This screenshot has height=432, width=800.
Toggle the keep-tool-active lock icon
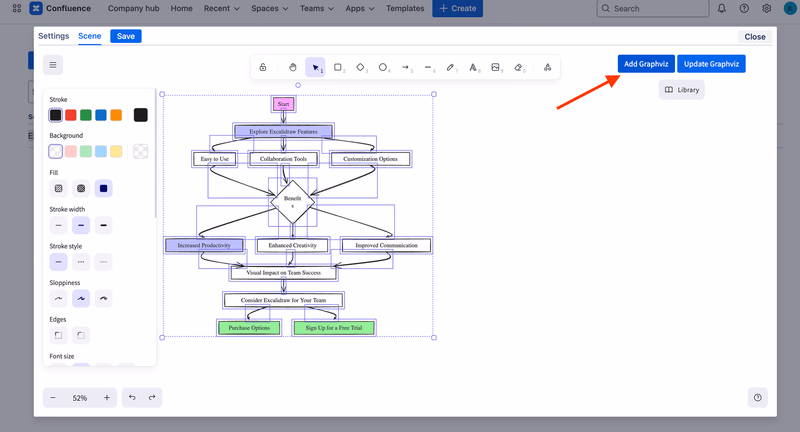point(263,67)
